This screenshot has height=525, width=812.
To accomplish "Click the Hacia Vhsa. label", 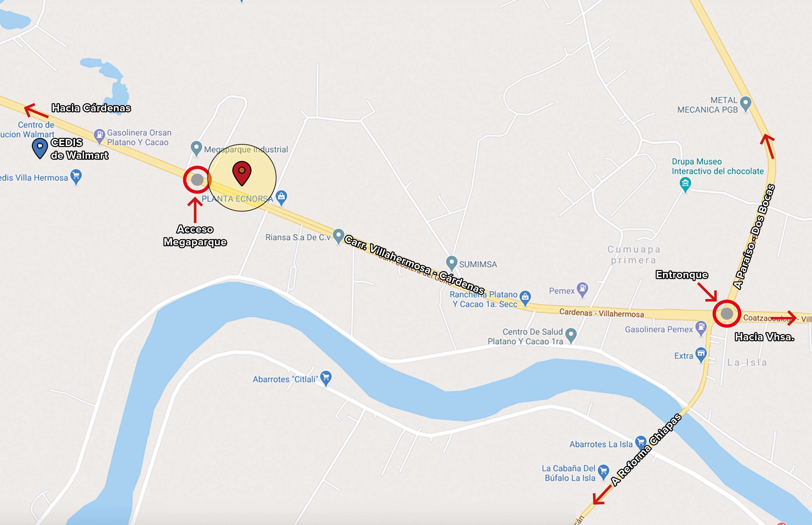I will 765,337.
